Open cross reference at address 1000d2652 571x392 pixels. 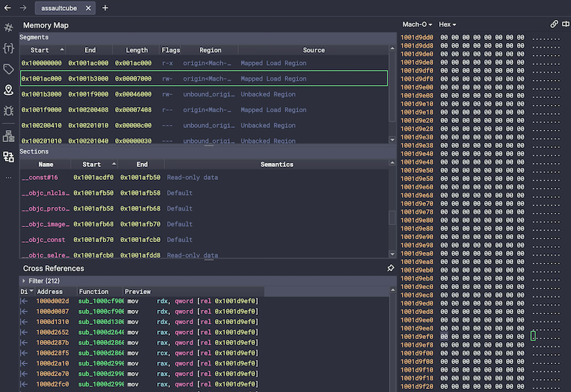coord(54,332)
